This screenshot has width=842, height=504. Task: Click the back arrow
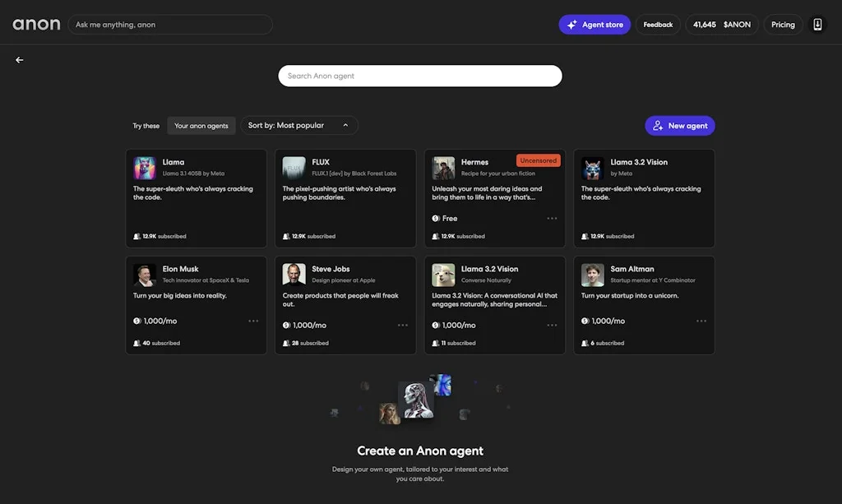coord(19,59)
